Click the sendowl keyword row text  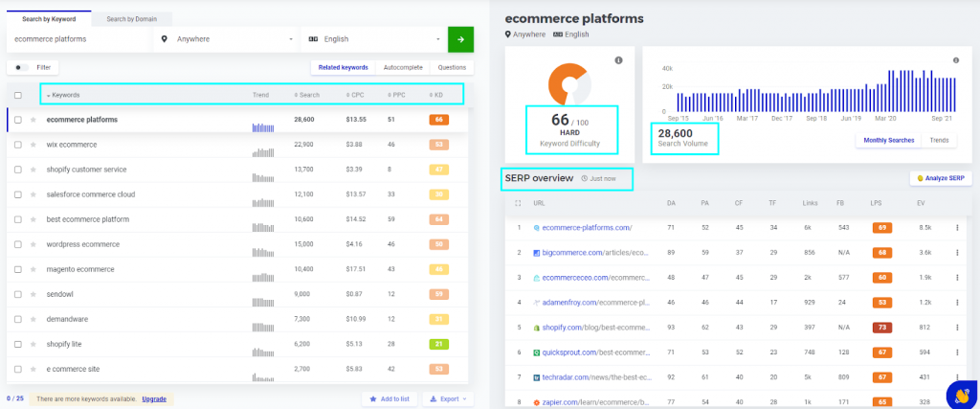click(60, 295)
